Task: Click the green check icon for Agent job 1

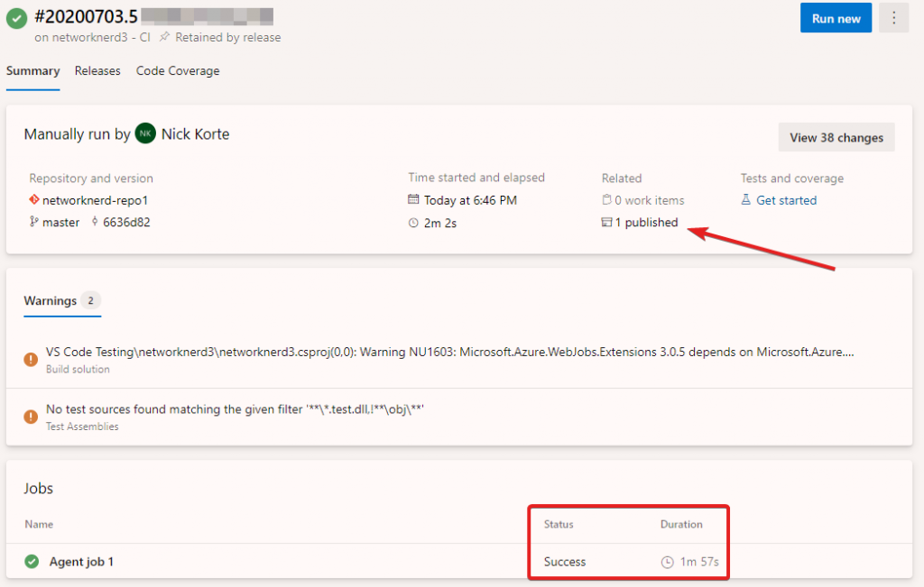Action: (32, 561)
